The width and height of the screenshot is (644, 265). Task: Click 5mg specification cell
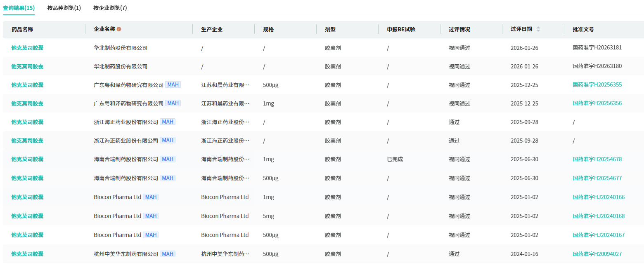(268, 216)
